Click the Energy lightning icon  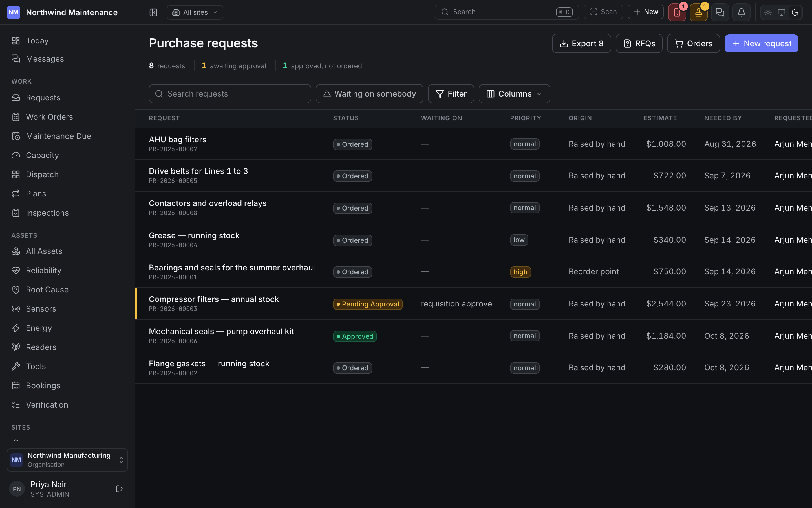point(16,328)
